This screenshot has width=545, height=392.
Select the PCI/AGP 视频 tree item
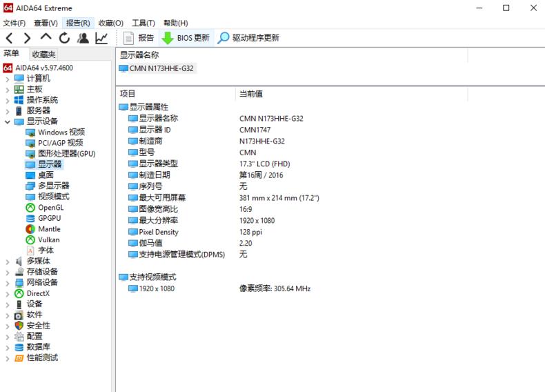54,143
